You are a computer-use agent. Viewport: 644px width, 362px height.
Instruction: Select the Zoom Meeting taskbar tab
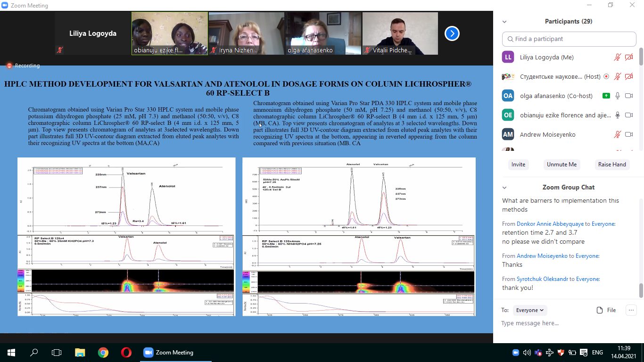point(168,353)
